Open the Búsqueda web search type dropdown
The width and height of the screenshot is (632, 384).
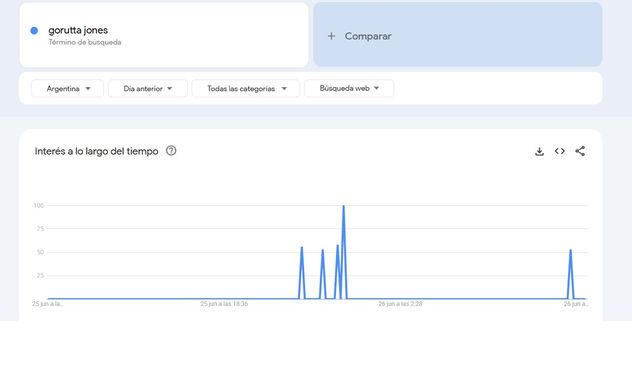point(349,88)
